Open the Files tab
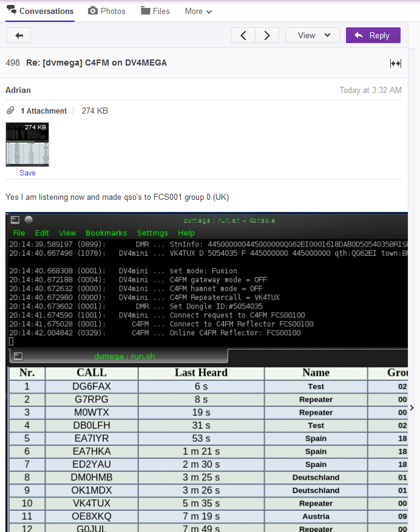This screenshot has height=532, width=420. (155, 11)
